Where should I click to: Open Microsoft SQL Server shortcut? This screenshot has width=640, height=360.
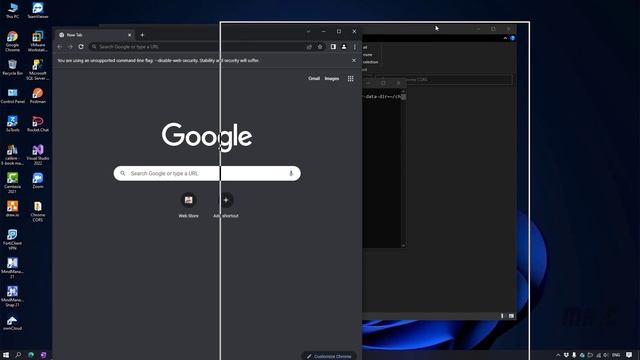pos(38,69)
